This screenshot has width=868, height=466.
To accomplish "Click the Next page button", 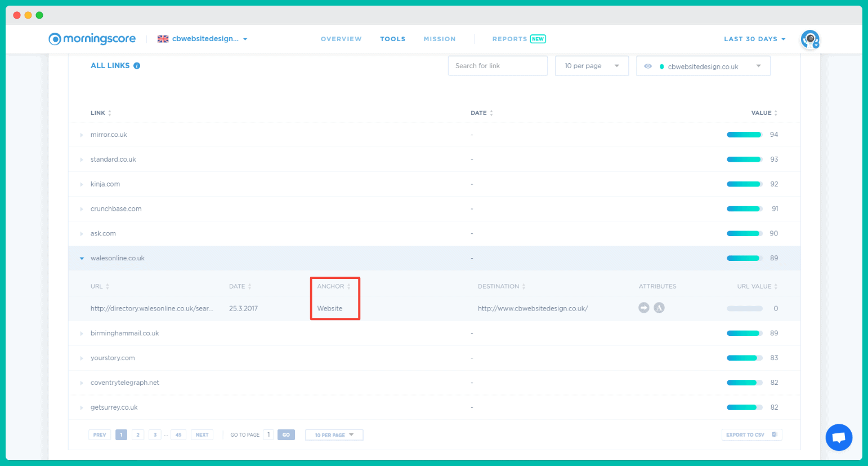I will [202, 435].
